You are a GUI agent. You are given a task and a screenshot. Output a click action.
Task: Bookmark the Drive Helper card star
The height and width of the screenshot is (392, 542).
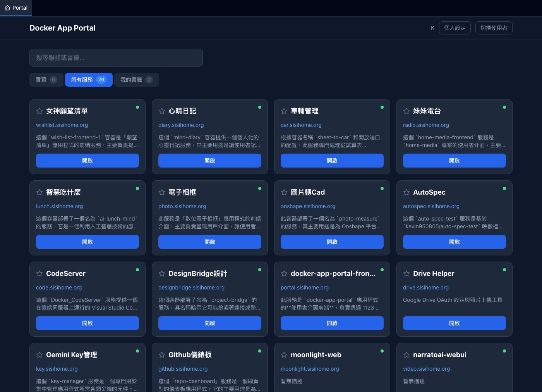pos(406,274)
